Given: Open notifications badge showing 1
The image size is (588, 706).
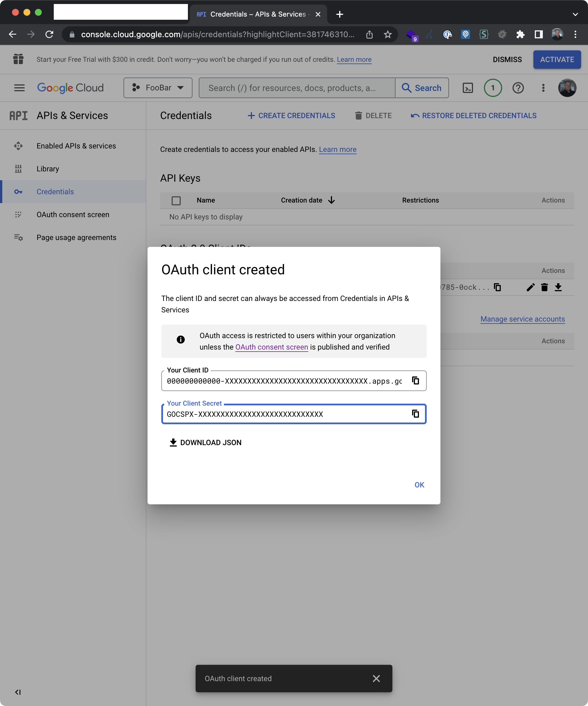Looking at the screenshot, I should [x=492, y=88].
